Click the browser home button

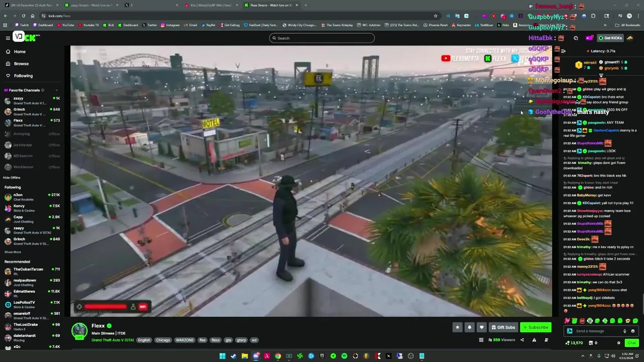32,16
